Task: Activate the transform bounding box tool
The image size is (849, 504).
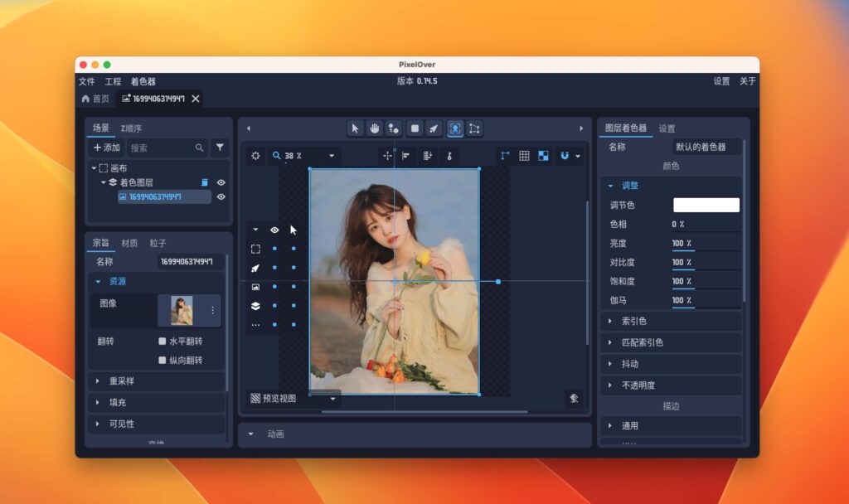Action: point(473,128)
